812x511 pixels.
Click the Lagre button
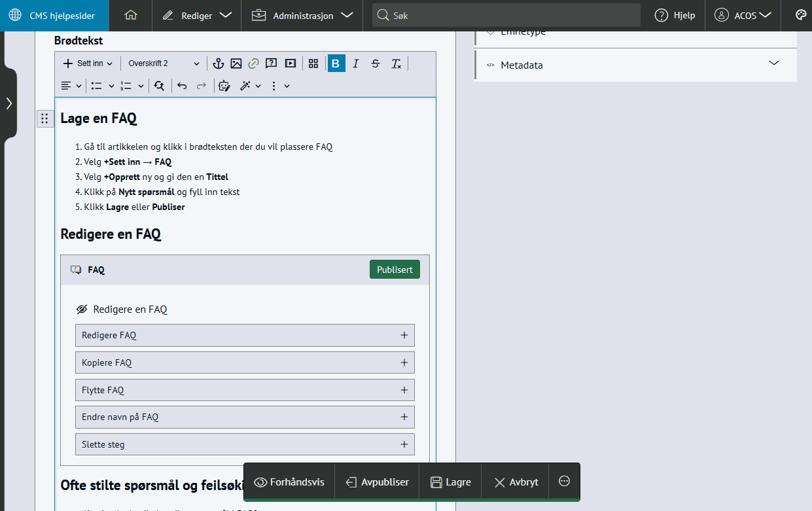click(450, 482)
